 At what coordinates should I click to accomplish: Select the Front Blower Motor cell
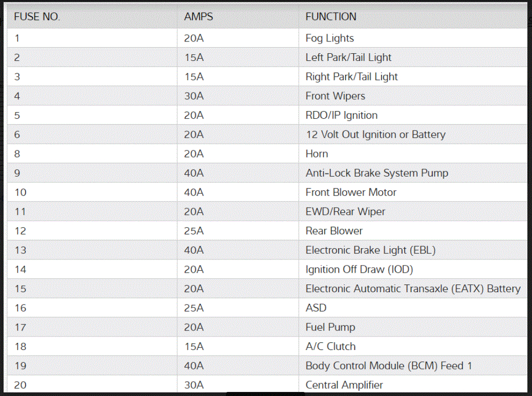click(351, 192)
